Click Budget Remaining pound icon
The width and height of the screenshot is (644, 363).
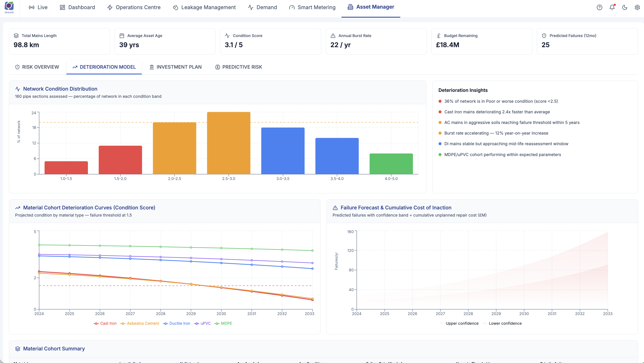tap(439, 36)
